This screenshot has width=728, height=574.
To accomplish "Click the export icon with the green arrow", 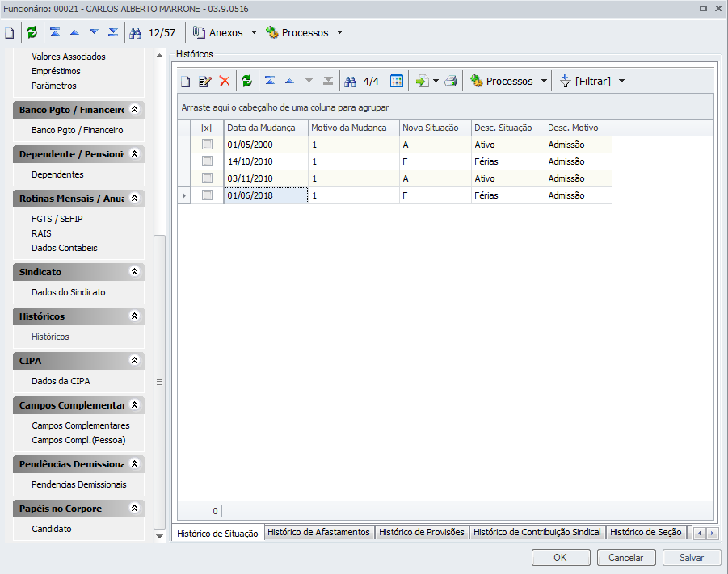I will 422,82.
